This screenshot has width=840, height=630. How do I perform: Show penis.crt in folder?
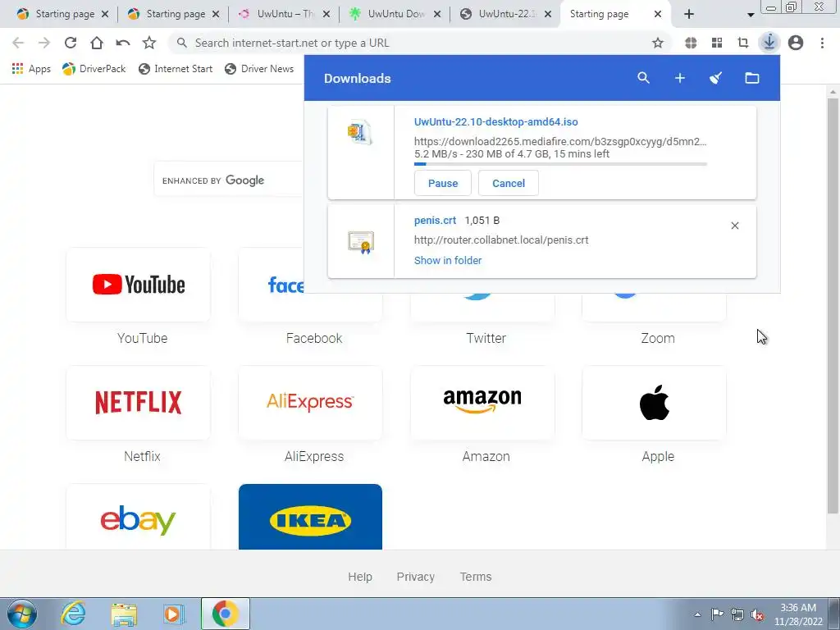point(448,260)
